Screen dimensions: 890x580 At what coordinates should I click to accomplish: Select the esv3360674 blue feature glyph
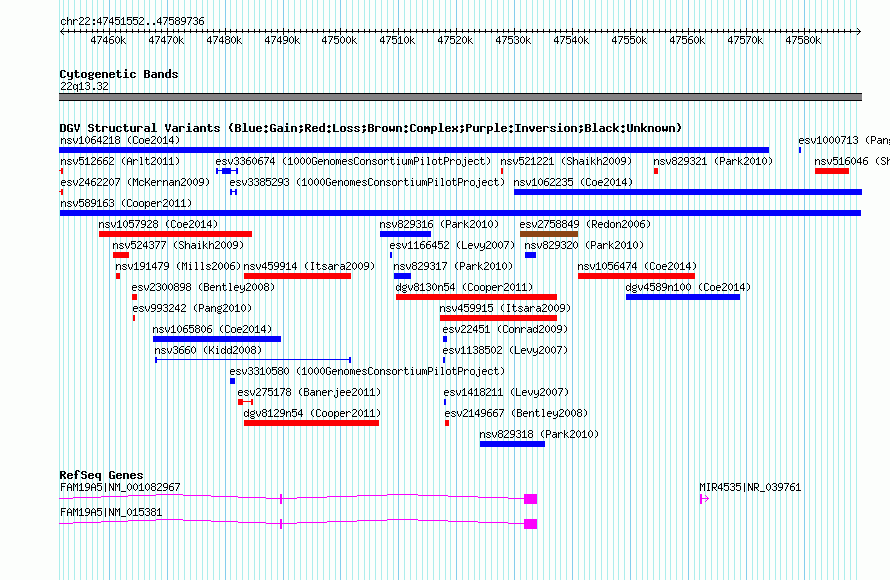pyautogui.click(x=227, y=171)
